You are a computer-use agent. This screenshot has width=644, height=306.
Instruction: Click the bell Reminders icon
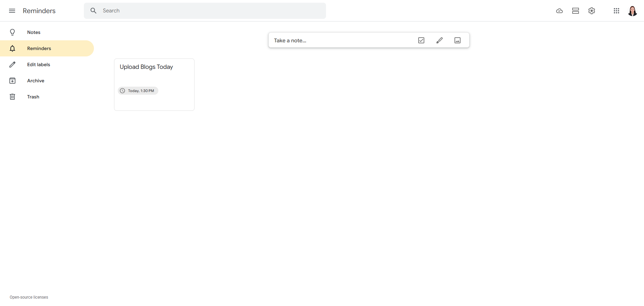click(x=12, y=48)
